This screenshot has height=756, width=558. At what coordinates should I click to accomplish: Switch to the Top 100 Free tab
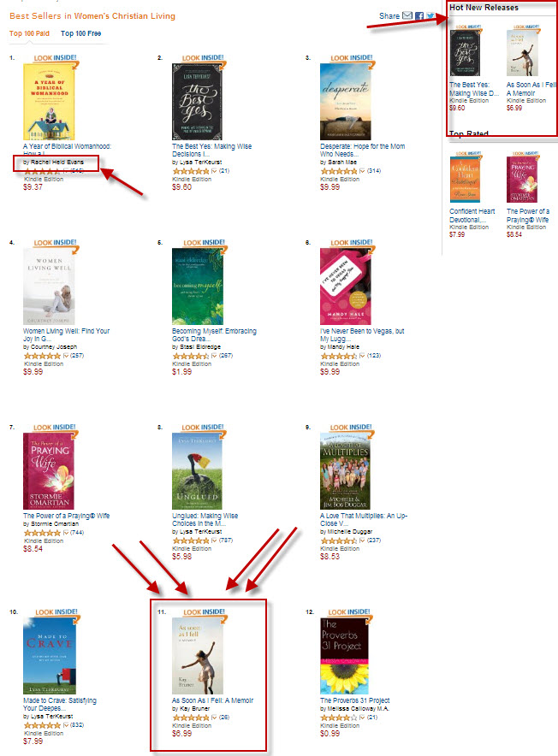tap(81, 33)
